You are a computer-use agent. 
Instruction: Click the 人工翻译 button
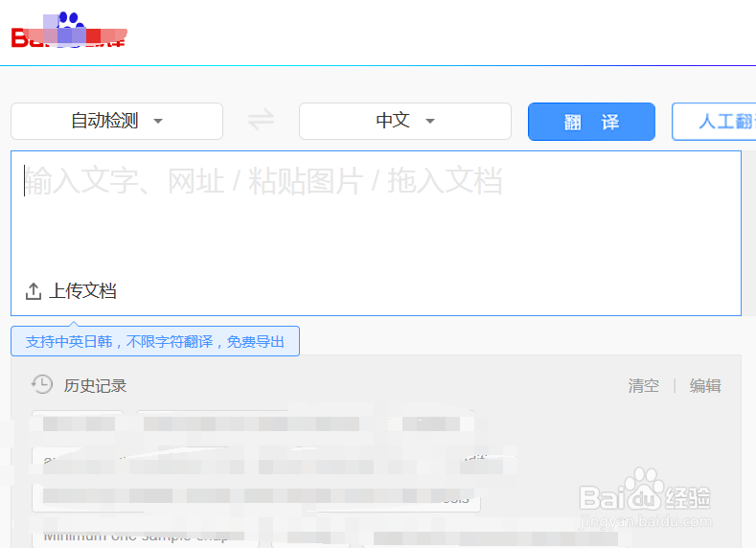pos(715,122)
